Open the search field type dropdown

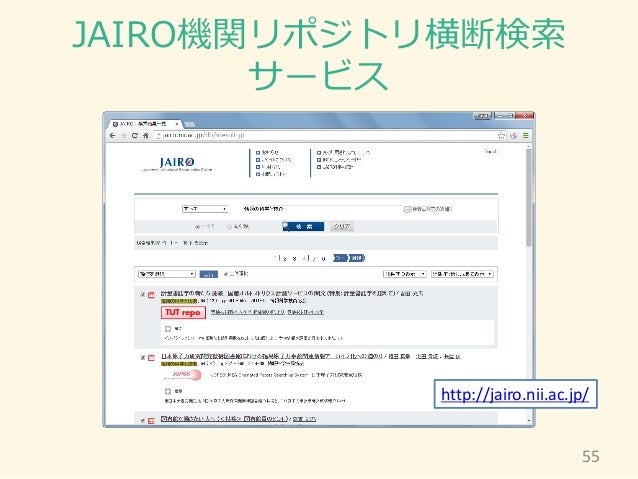205,209
